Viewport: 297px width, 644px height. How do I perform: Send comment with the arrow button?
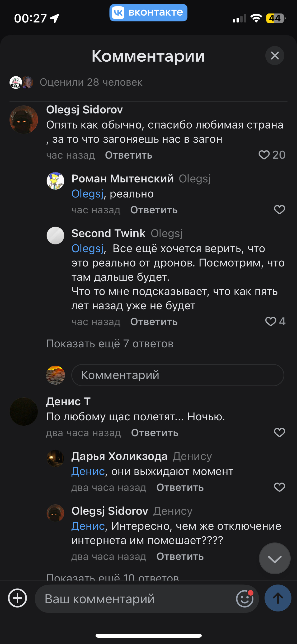coord(278,598)
